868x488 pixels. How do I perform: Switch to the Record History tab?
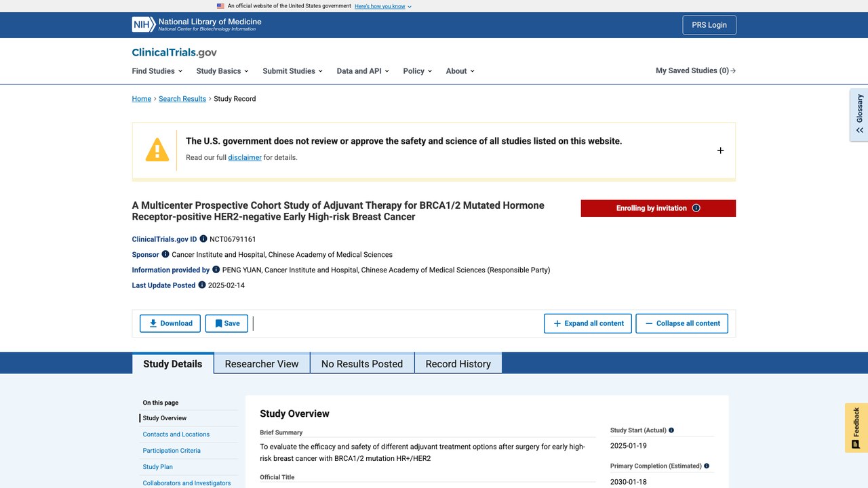pos(458,363)
